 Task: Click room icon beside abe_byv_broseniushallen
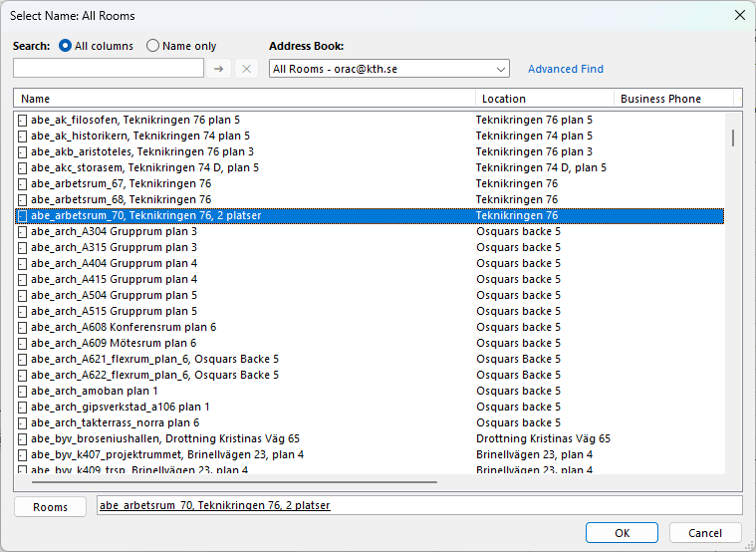pyautogui.click(x=22, y=438)
